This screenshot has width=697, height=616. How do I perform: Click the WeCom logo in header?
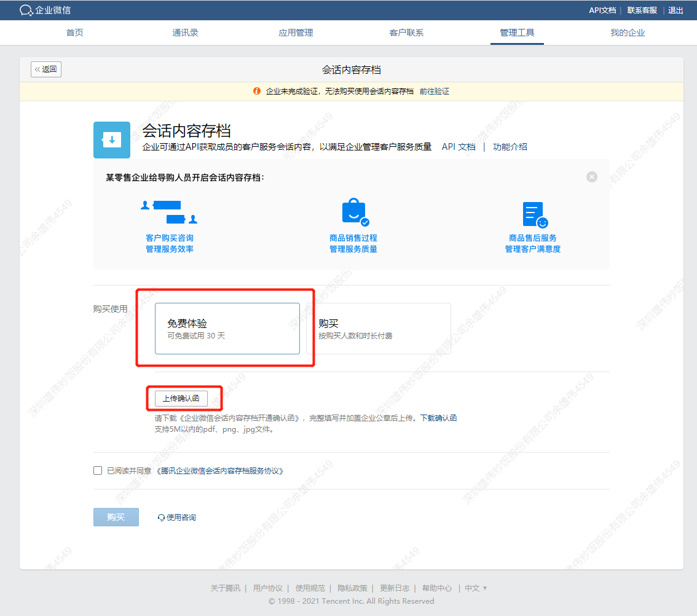45,10
